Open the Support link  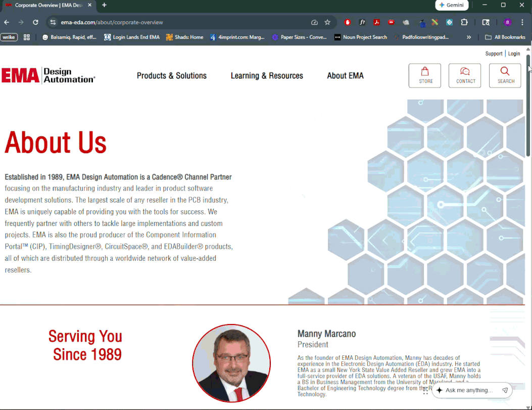tap(494, 54)
